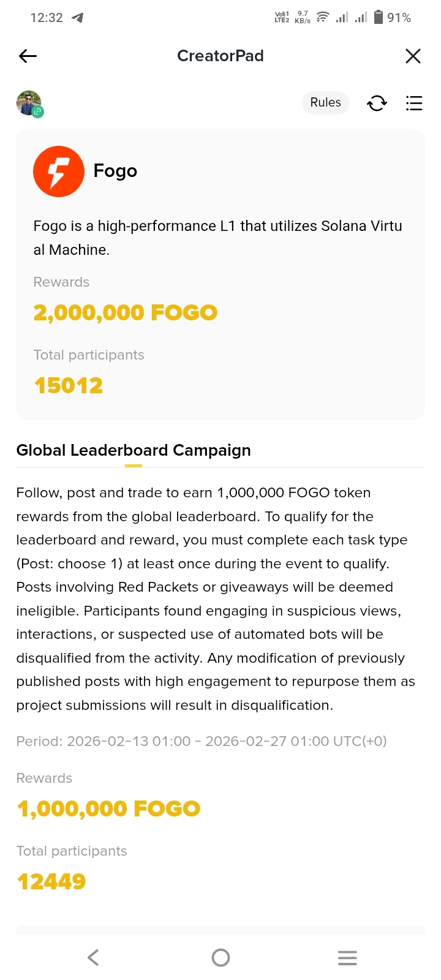Select the Fogo project title

click(x=115, y=171)
